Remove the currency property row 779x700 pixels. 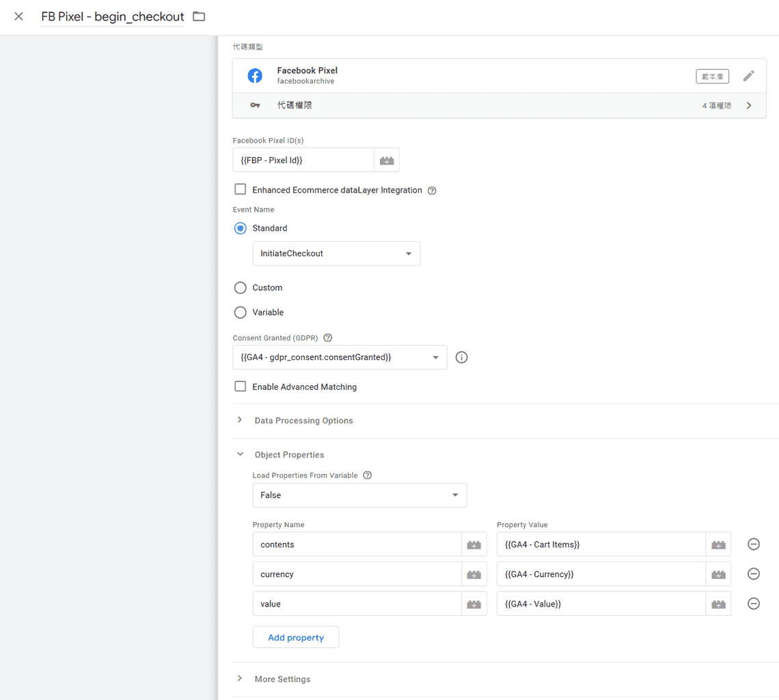[x=753, y=574]
